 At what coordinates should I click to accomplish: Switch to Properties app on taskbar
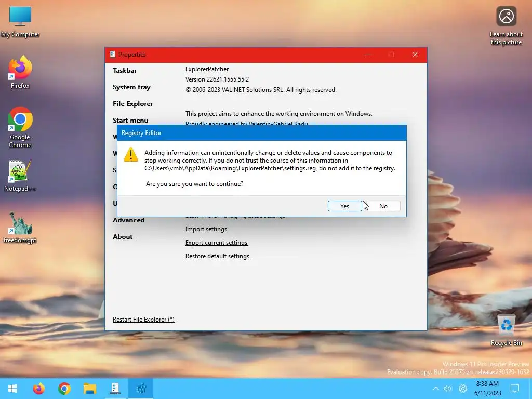[115, 389]
